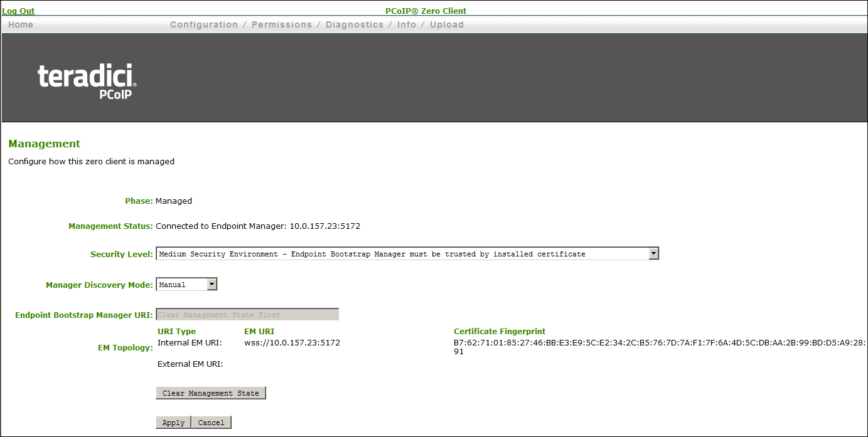Click the Phase value Managed

pyautogui.click(x=174, y=201)
